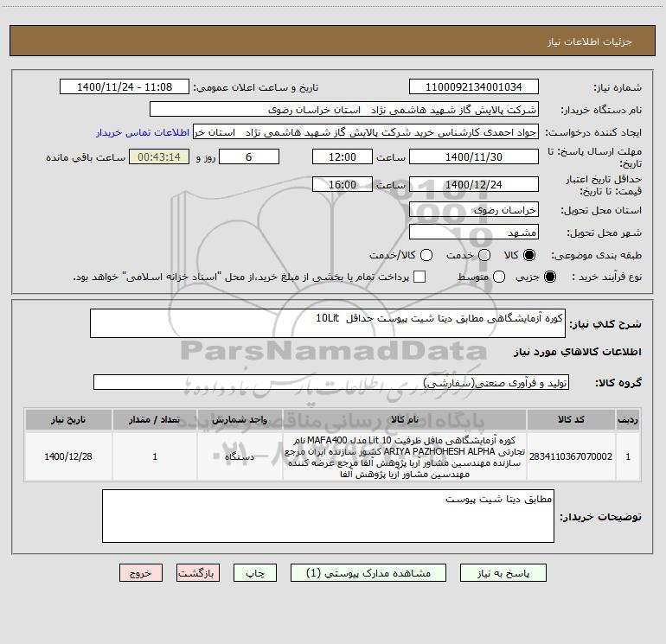Click the remaining time counter 00:43:14
This screenshot has height=644, width=666.
(159, 157)
